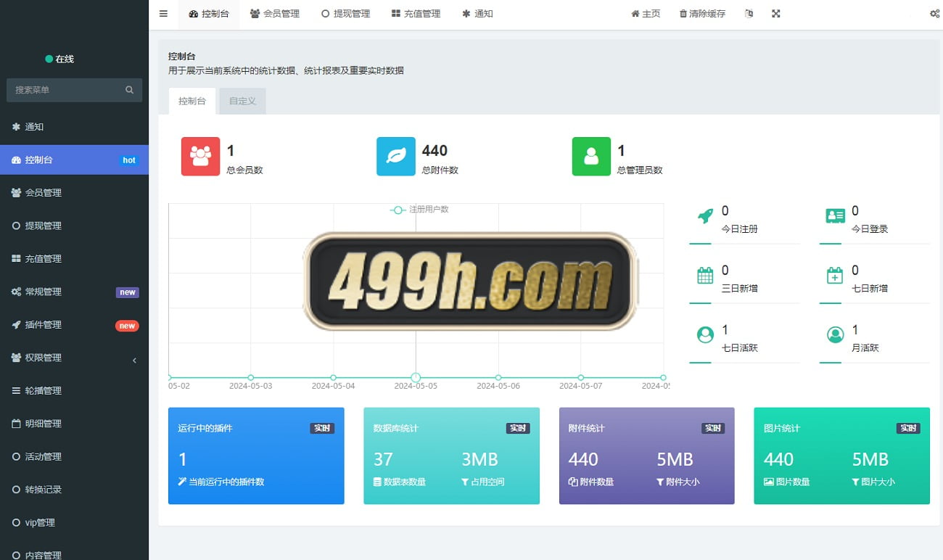Open 提现管理 in the sidebar
Image resolution: width=943 pixels, height=560 pixels.
[74, 226]
